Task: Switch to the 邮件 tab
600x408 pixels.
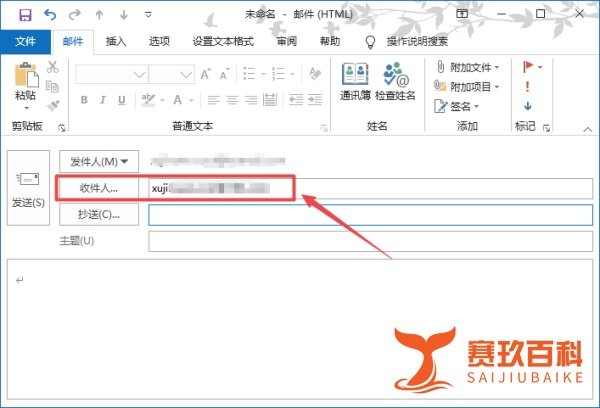Action: [73, 41]
